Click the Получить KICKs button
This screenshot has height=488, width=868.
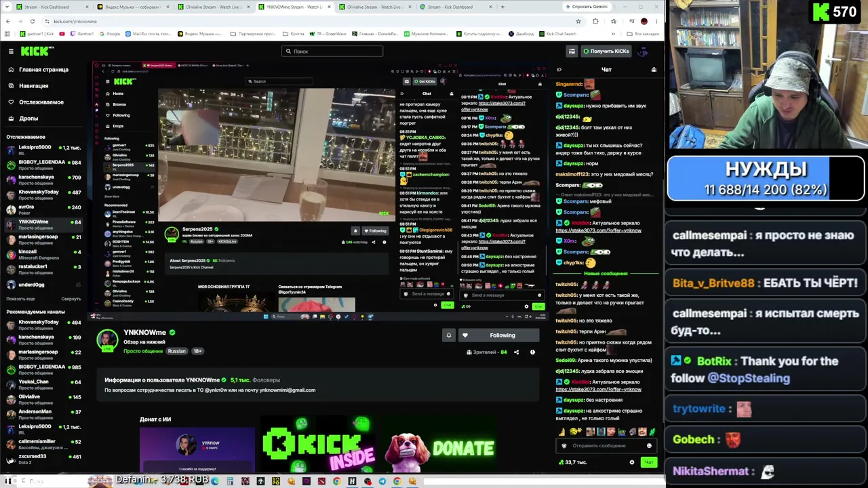(605, 51)
